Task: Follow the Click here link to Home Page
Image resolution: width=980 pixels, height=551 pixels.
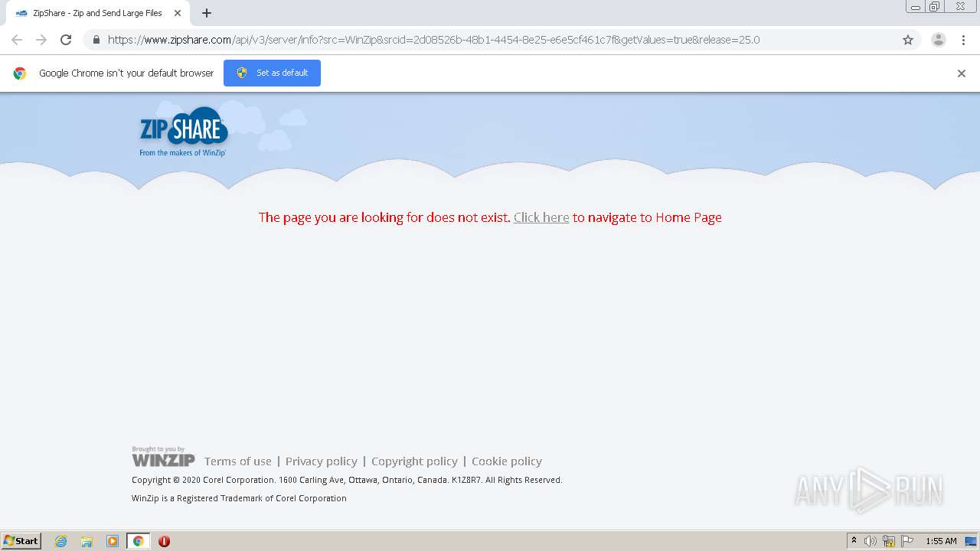Action: pyautogui.click(x=541, y=217)
